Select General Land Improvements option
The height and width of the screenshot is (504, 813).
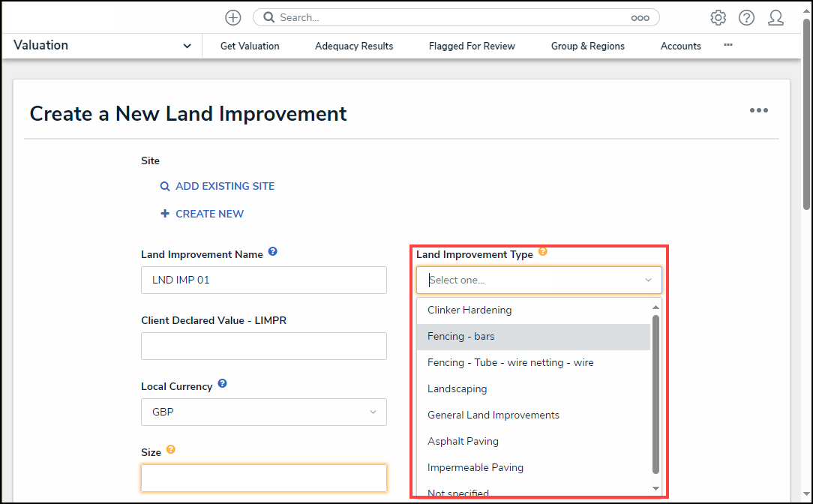tap(533, 415)
